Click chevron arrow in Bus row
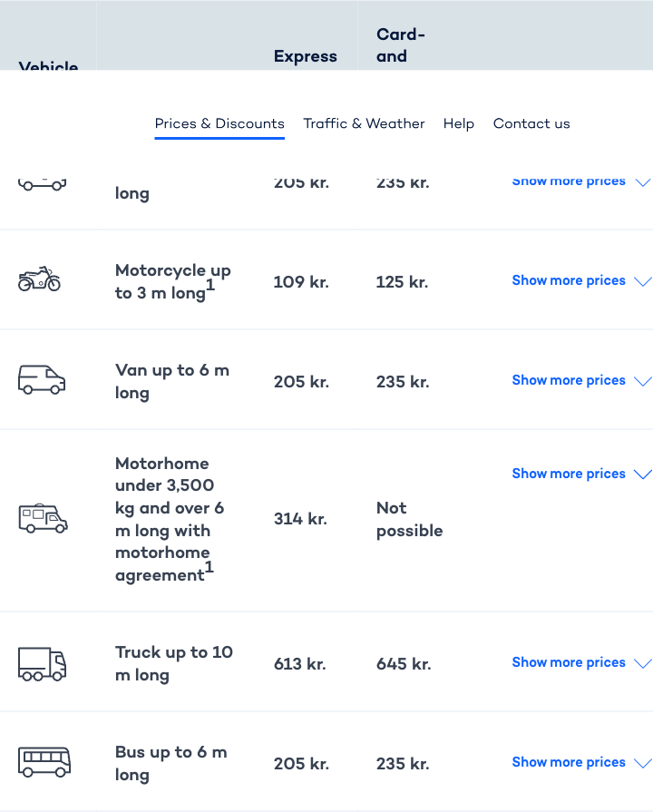 [x=643, y=763]
